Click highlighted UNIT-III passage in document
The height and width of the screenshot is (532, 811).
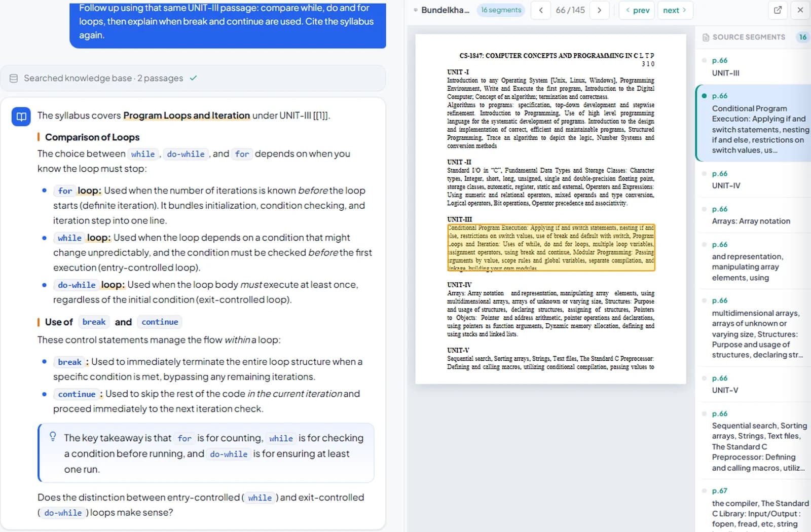(x=551, y=248)
